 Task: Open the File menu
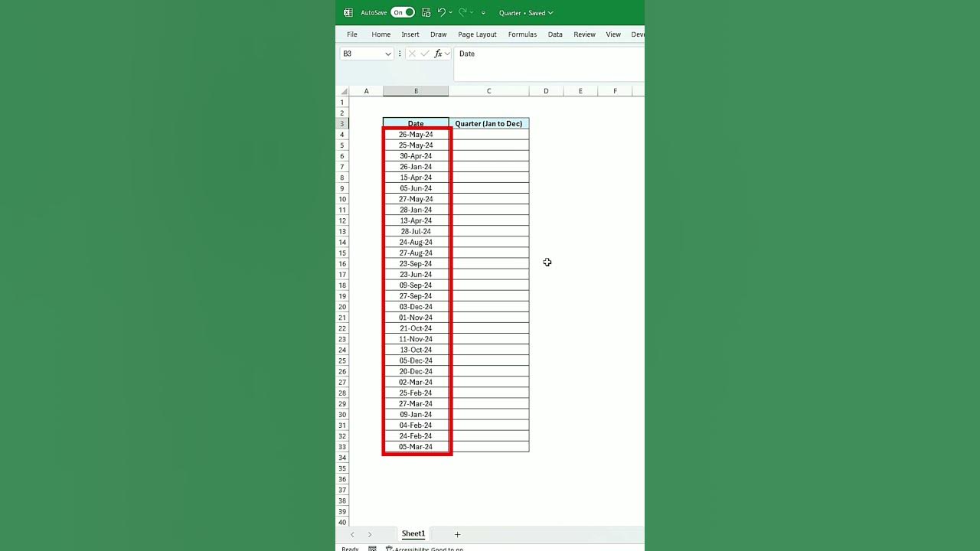[x=352, y=34]
